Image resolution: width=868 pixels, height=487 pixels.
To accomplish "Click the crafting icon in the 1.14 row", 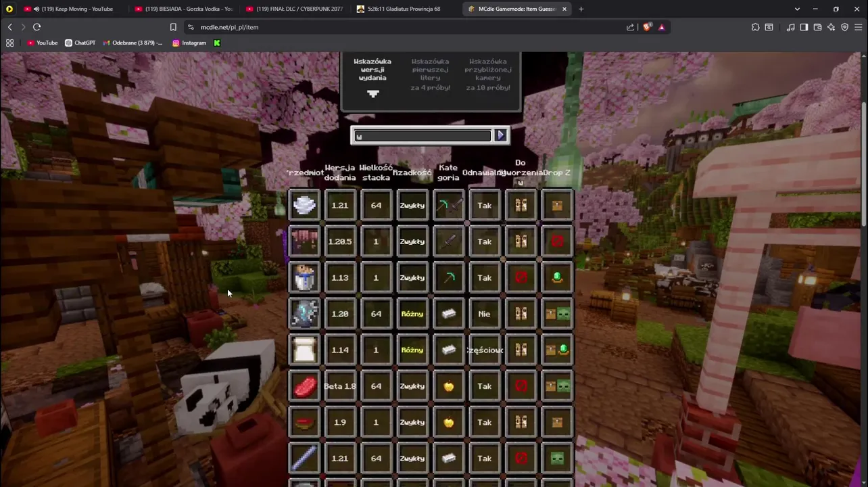I will point(521,350).
